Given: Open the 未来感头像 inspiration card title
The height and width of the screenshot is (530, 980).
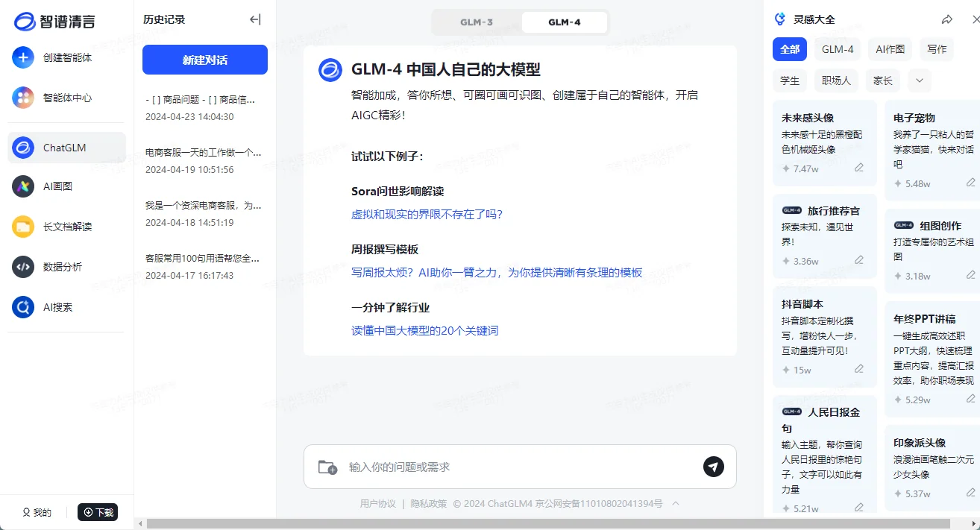Looking at the screenshot, I should tap(808, 118).
